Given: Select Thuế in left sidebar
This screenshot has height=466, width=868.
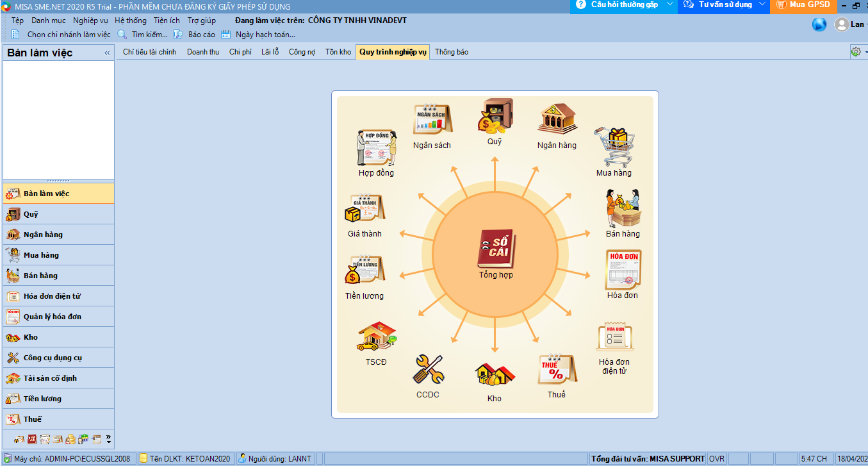Looking at the screenshot, I should pos(58,419).
